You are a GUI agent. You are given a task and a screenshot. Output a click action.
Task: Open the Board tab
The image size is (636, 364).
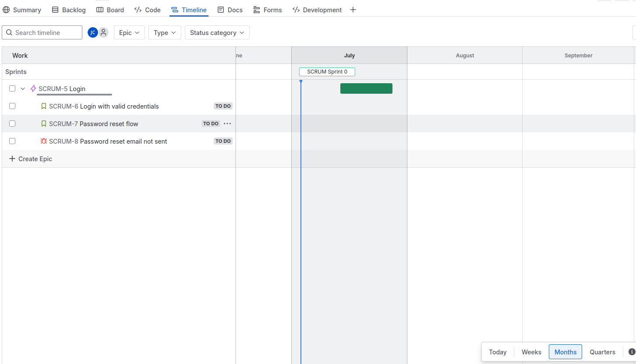(110, 10)
